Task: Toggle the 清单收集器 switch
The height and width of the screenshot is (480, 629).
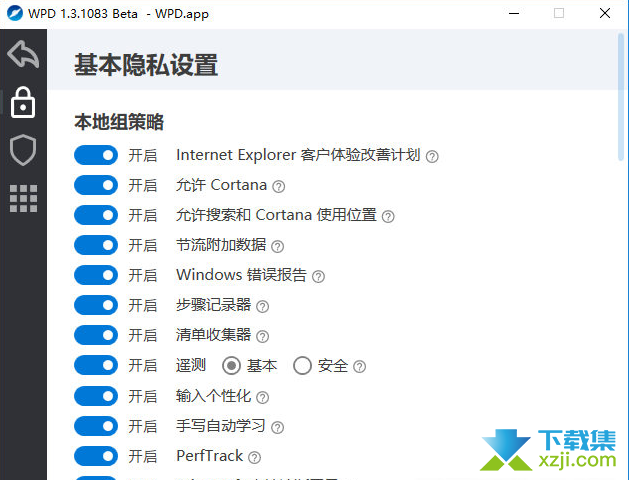Action: pyautogui.click(x=96, y=335)
